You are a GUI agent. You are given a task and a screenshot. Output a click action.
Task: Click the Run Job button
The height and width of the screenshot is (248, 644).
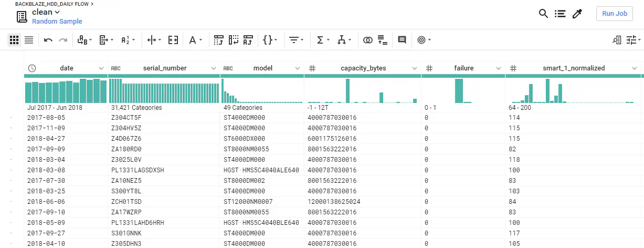click(x=614, y=14)
